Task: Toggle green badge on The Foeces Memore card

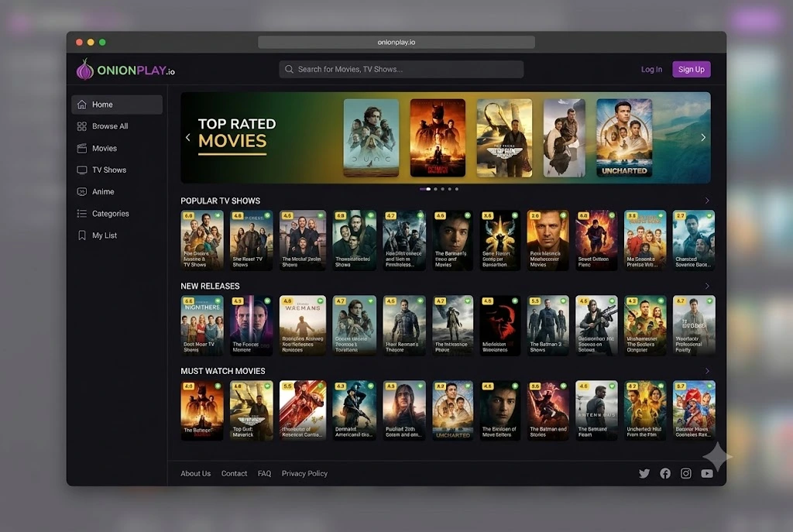Action: 267,301
